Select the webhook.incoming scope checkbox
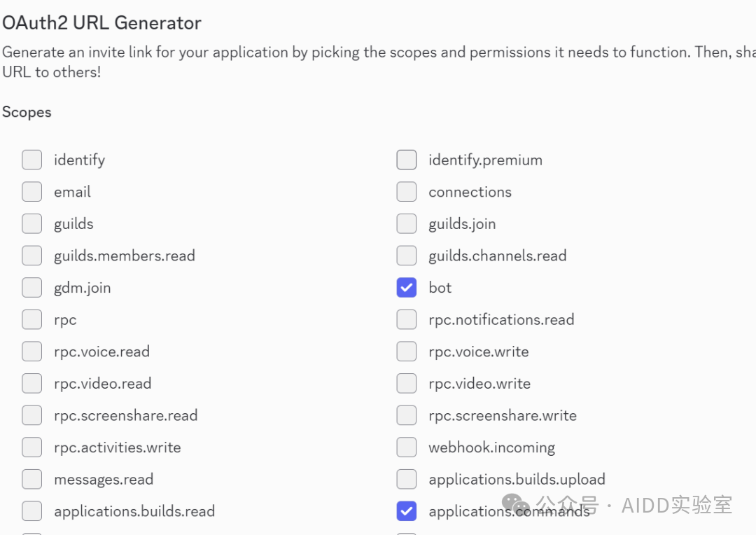The width and height of the screenshot is (756, 535). (407, 447)
